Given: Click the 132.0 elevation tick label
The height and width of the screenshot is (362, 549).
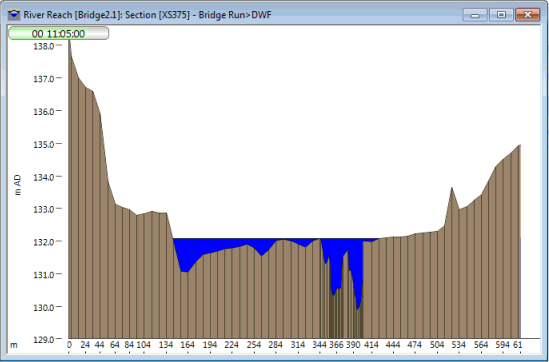Looking at the screenshot, I should 44,242.
